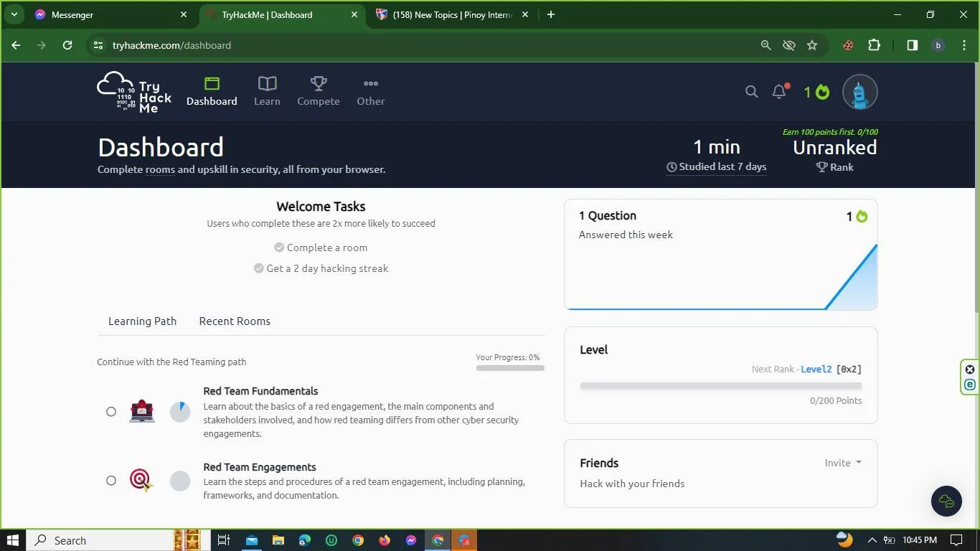Follow the 'rooms' link in subtitle
The height and width of the screenshot is (551, 980).
pos(160,170)
